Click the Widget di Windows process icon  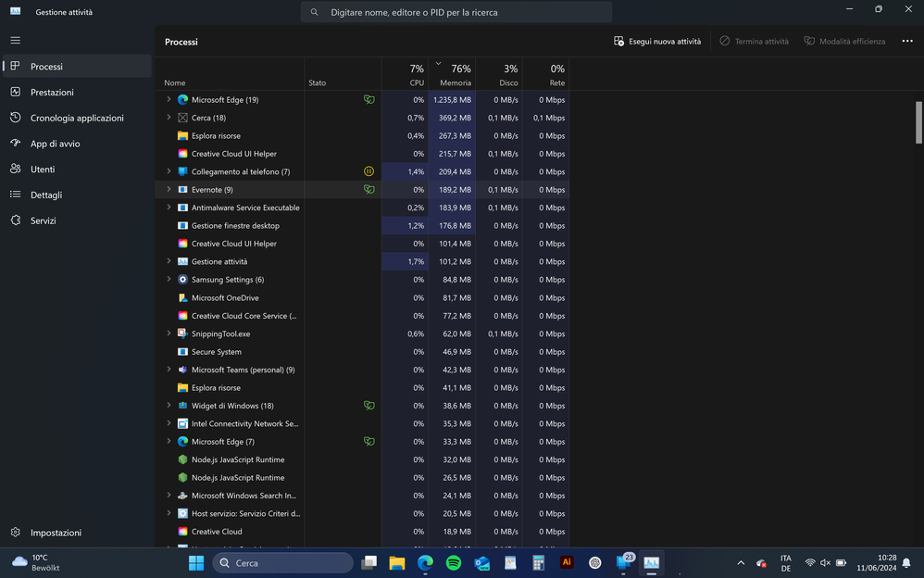click(x=182, y=406)
